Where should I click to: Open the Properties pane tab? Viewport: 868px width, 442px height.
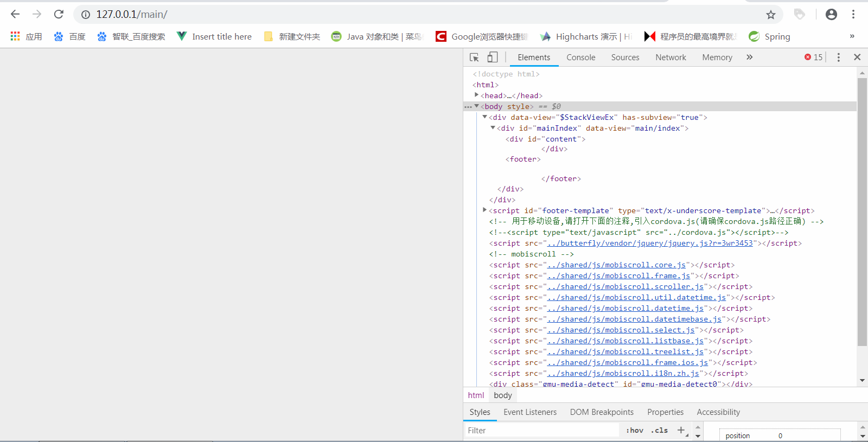(x=665, y=412)
